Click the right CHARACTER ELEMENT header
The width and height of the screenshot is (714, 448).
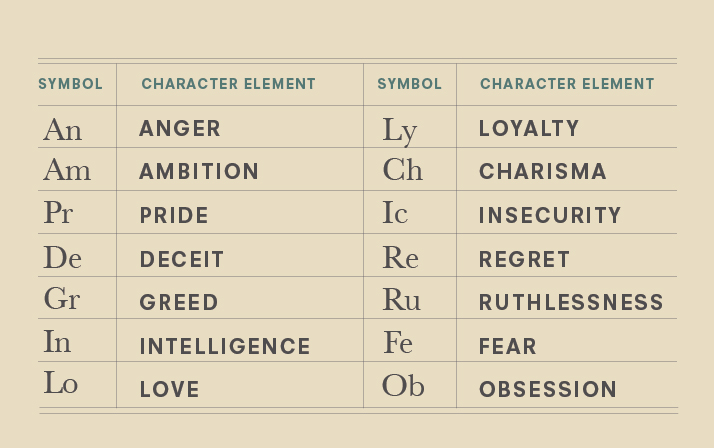click(x=567, y=85)
